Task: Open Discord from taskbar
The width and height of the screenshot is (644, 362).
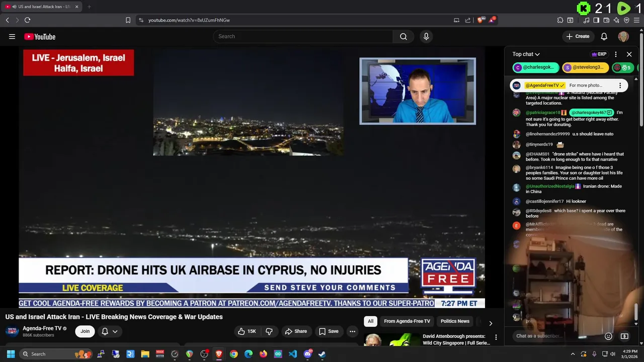Action: pos(307,354)
